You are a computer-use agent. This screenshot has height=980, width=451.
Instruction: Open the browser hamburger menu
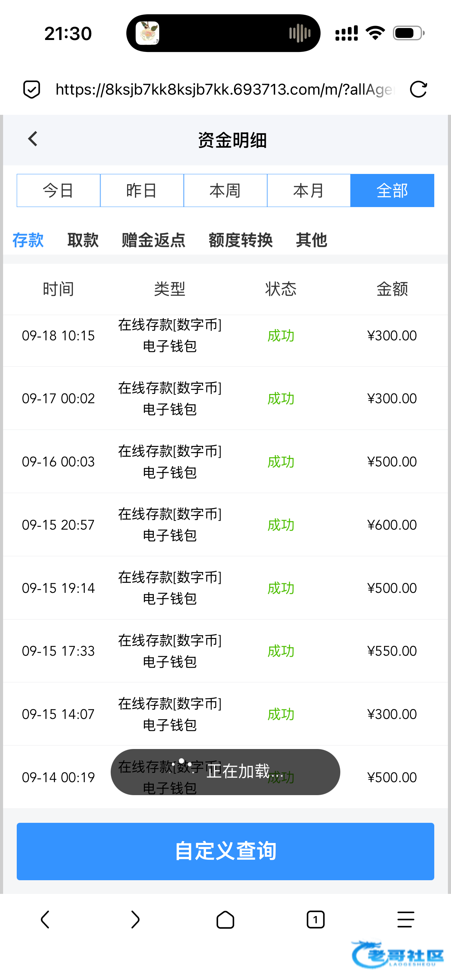[x=405, y=920]
